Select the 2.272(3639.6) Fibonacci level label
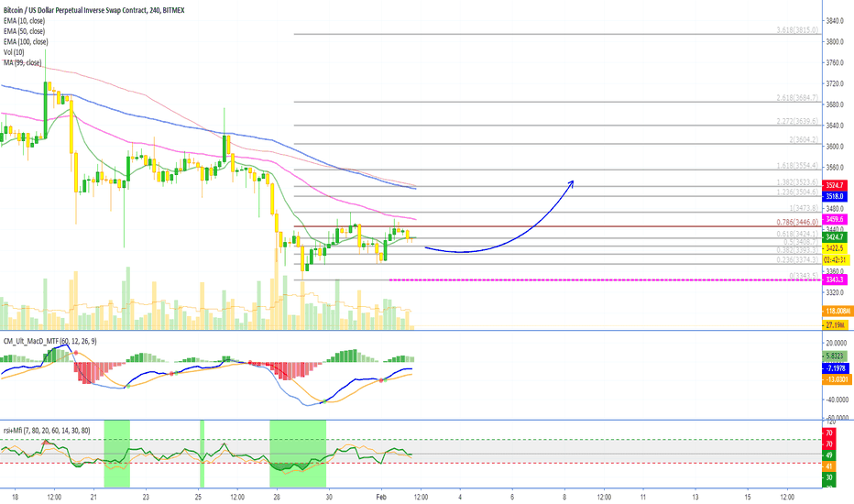The width and height of the screenshot is (854, 504). pos(797,121)
